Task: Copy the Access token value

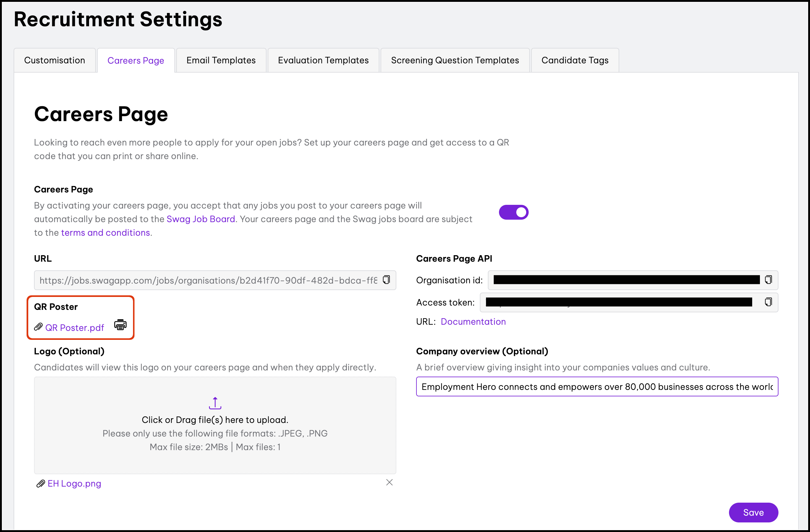Action: [768, 302]
